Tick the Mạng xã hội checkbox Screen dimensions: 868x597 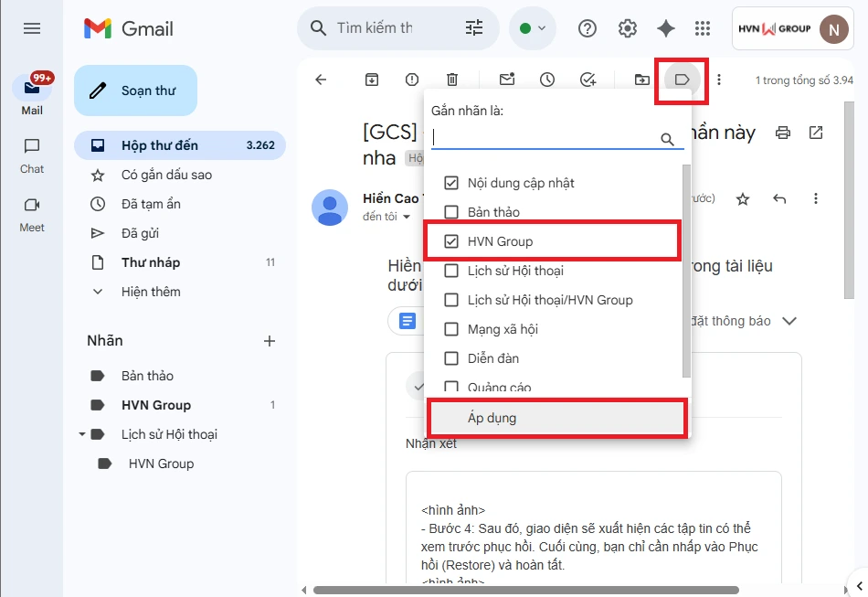pos(450,329)
